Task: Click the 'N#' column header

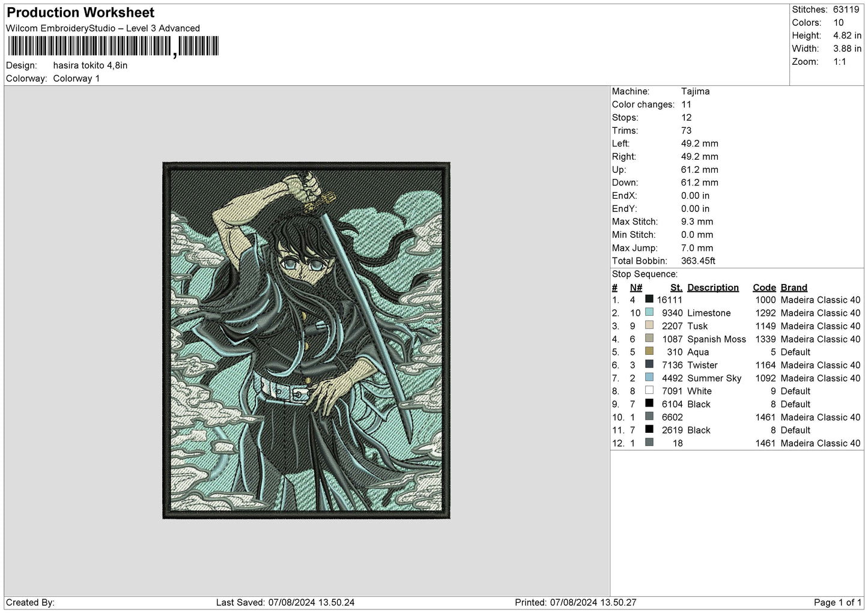Action: point(636,288)
